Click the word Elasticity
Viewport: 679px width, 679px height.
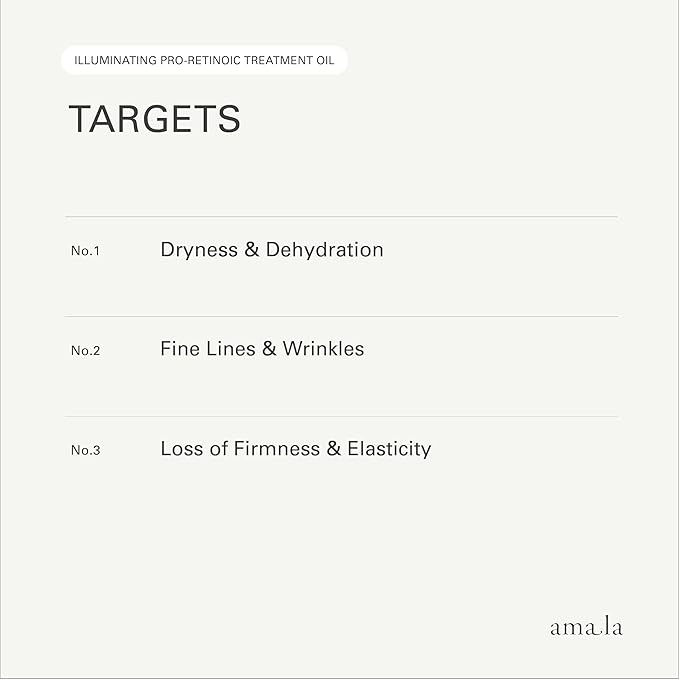(389, 449)
